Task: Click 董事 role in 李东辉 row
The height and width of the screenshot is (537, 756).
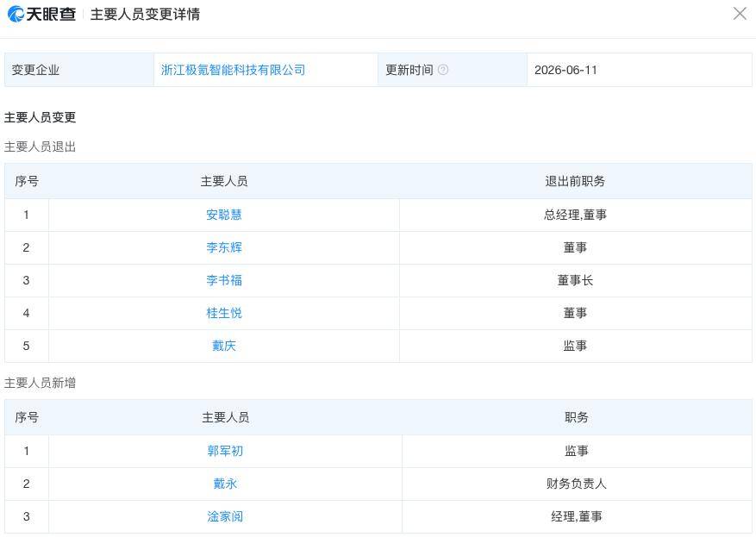Action: (x=575, y=247)
